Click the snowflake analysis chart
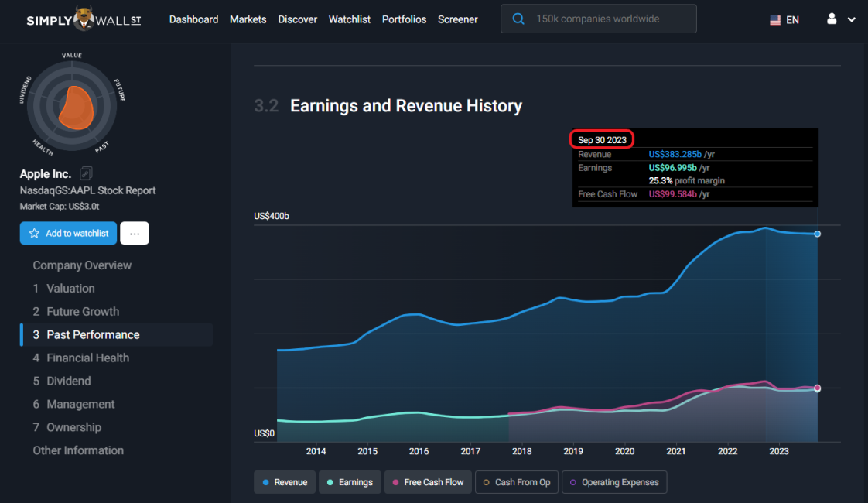 72,104
